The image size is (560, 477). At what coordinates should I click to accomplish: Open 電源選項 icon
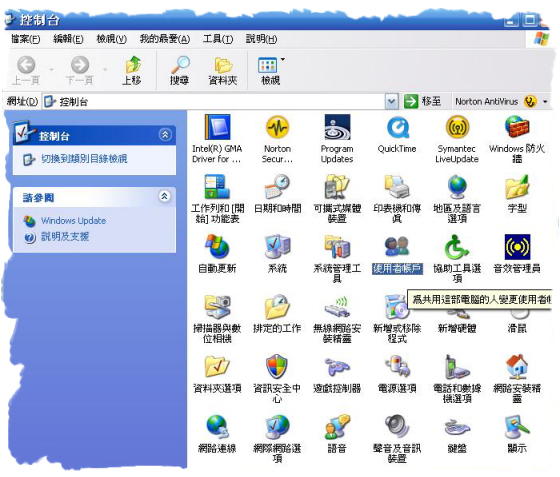(397, 366)
